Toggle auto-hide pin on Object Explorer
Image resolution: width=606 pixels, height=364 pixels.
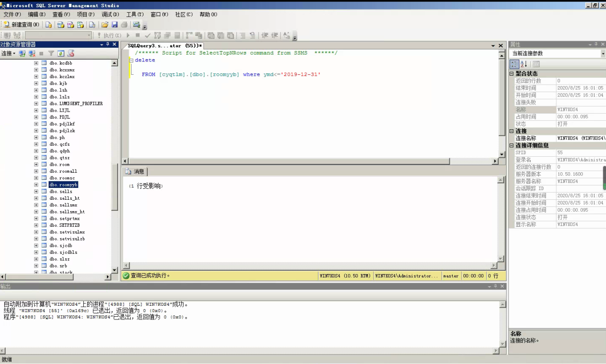pyautogui.click(x=107, y=44)
